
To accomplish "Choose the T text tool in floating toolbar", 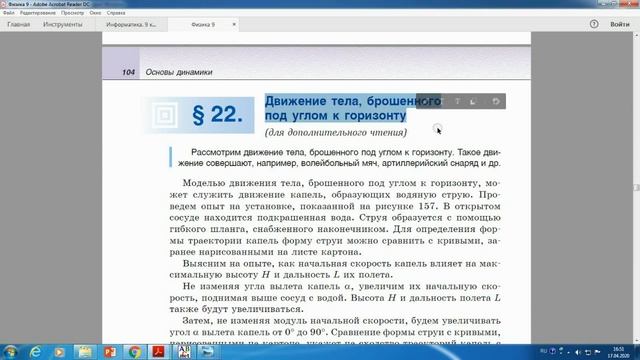I will tap(457, 101).
